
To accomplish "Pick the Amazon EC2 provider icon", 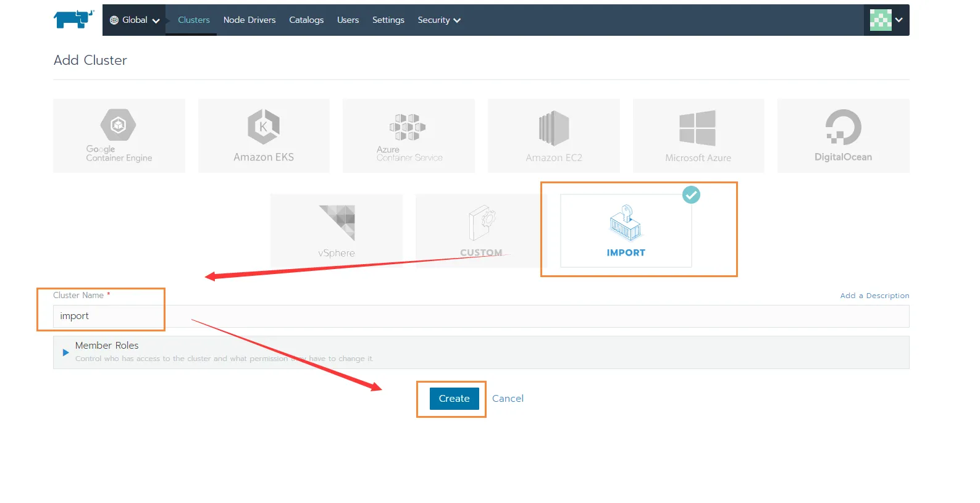I will click(553, 128).
